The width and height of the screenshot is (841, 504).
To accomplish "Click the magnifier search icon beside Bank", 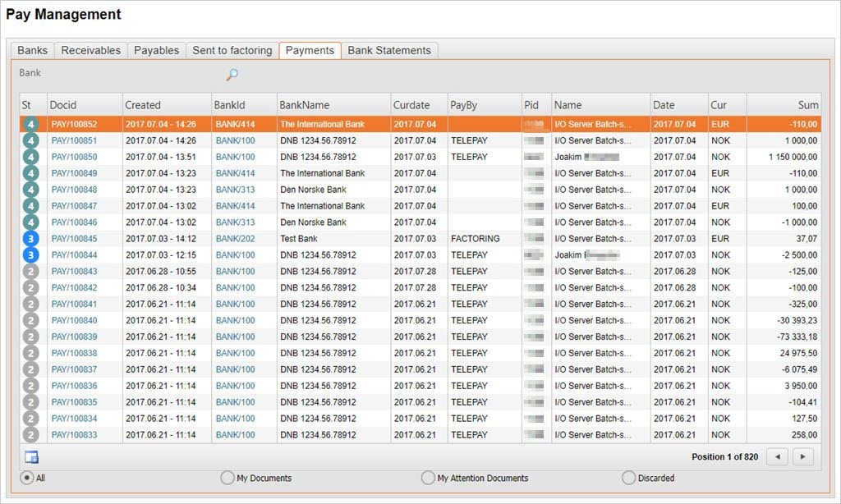I will pyautogui.click(x=232, y=75).
